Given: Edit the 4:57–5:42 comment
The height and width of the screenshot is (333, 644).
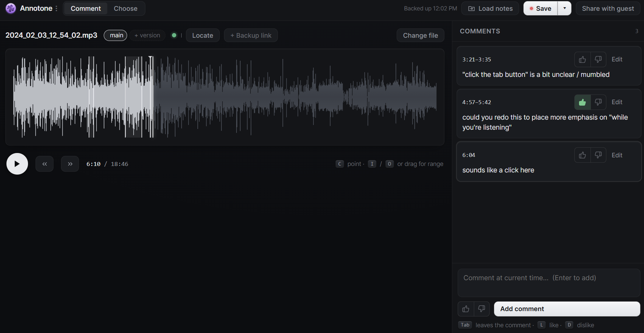Looking at the screenshot, I should pyautogui.click(x=617, y=102).
